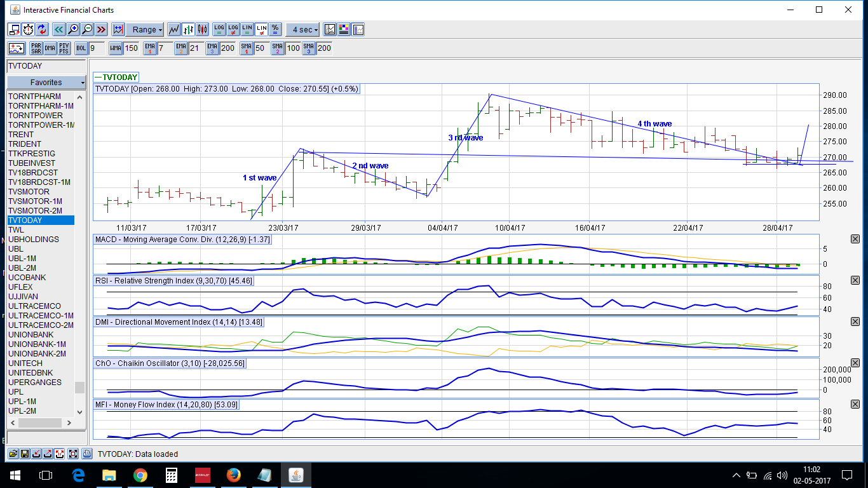
Task: Click the symbol list horizontal scrollbar
Action: (41, 423)
